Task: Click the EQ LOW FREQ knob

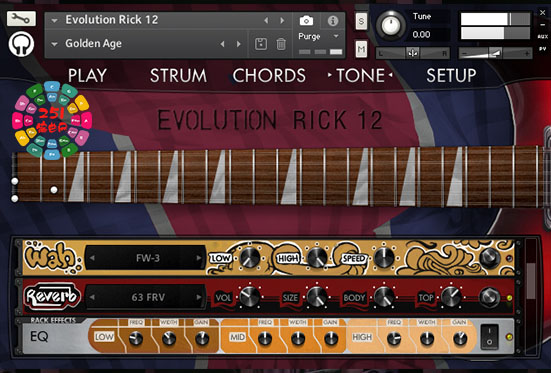Action: 136,339
